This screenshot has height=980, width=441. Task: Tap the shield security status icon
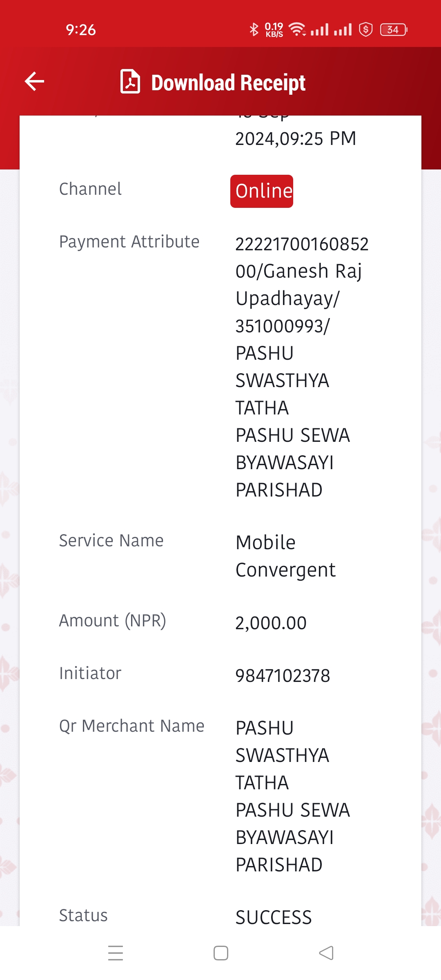(x=366, y=29)
